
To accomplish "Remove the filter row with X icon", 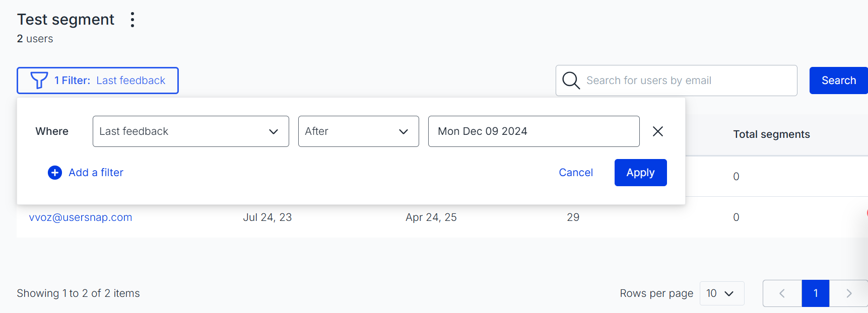I will point(657,131).
